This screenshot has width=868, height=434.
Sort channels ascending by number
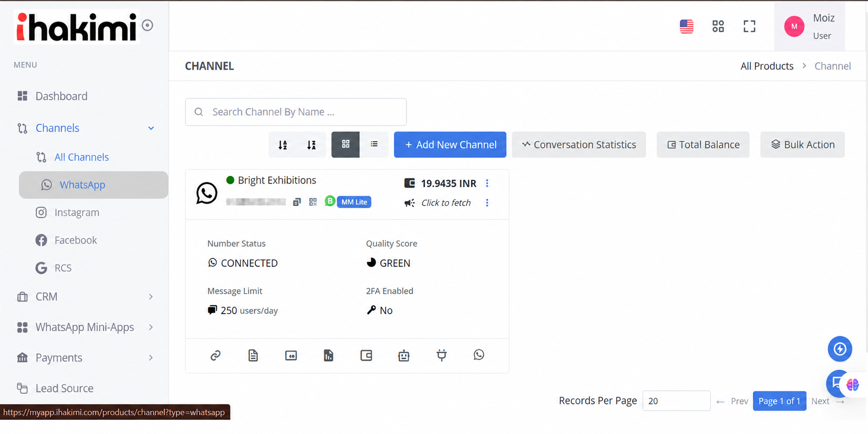(283, 145)
